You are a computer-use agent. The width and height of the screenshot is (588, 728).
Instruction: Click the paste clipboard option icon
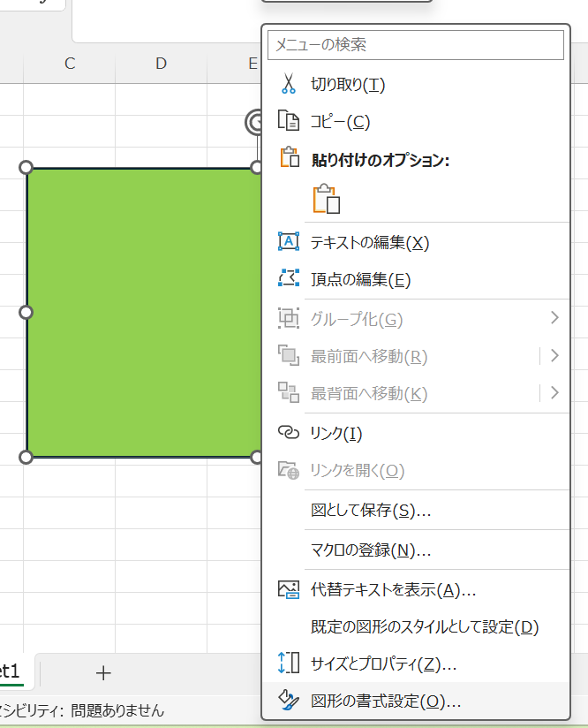[x=326, y=199]
